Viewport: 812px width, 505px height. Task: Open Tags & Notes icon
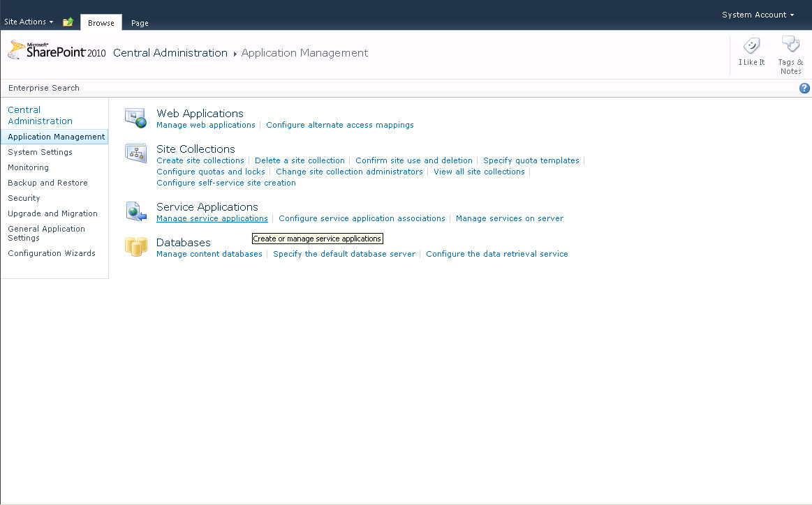791,44
